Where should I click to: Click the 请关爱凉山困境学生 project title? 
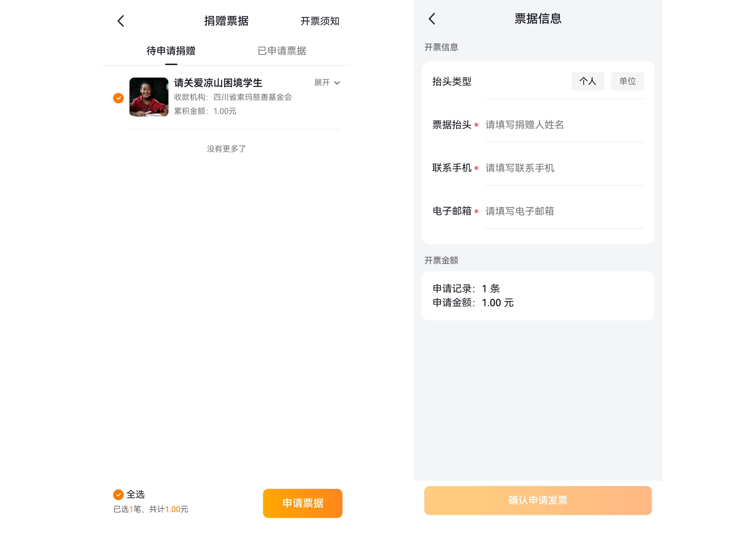coord(218,83)
